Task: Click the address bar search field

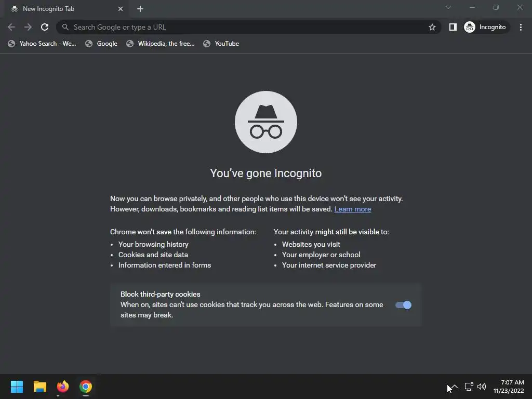Action: tap(248, 27)
